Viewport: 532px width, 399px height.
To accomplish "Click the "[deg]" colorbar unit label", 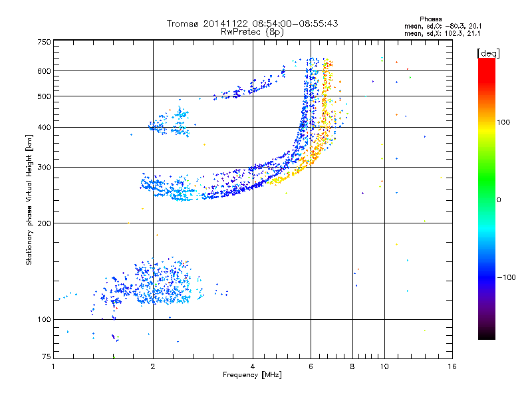I will click(x=488, y=53).
